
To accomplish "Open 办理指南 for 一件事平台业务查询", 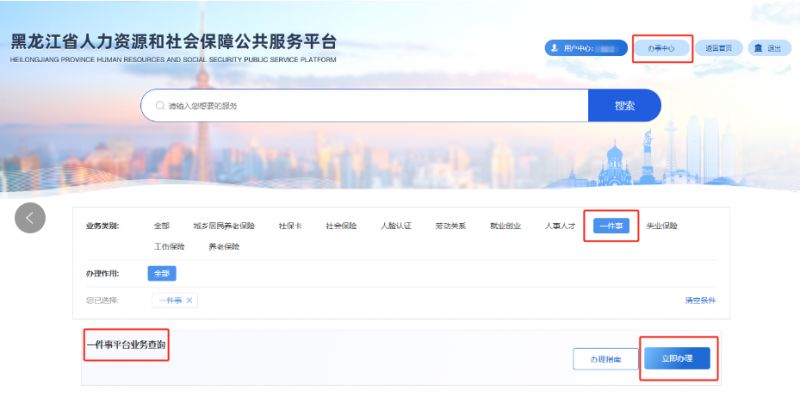I will tap(605, 359).
